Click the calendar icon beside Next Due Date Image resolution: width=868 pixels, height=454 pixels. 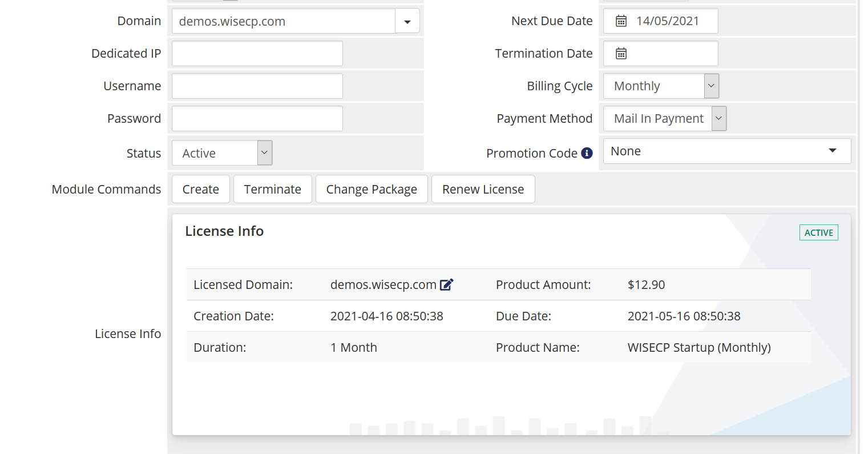(x=621, y=21)
